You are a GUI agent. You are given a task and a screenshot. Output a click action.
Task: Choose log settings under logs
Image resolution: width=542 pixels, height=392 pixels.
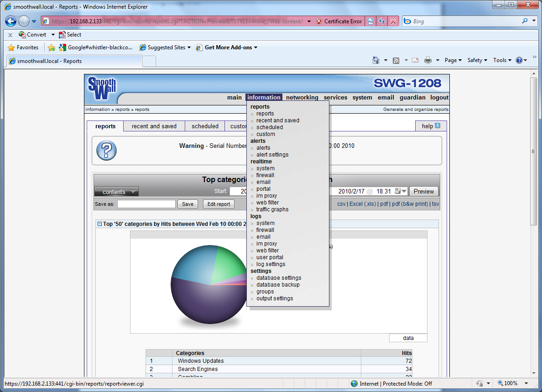(x=271, y=264)
